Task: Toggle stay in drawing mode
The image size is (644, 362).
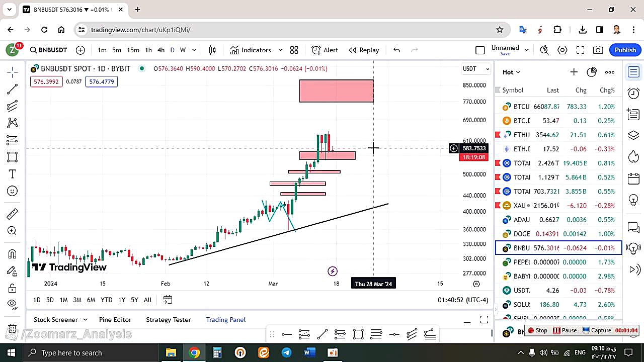Action: point(13,271)
